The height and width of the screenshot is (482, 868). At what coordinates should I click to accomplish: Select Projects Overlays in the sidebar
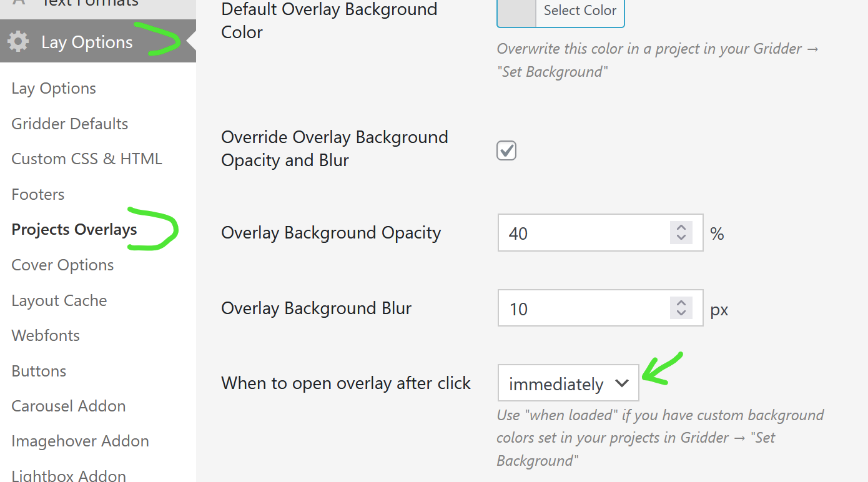click(x=74, y=230)
